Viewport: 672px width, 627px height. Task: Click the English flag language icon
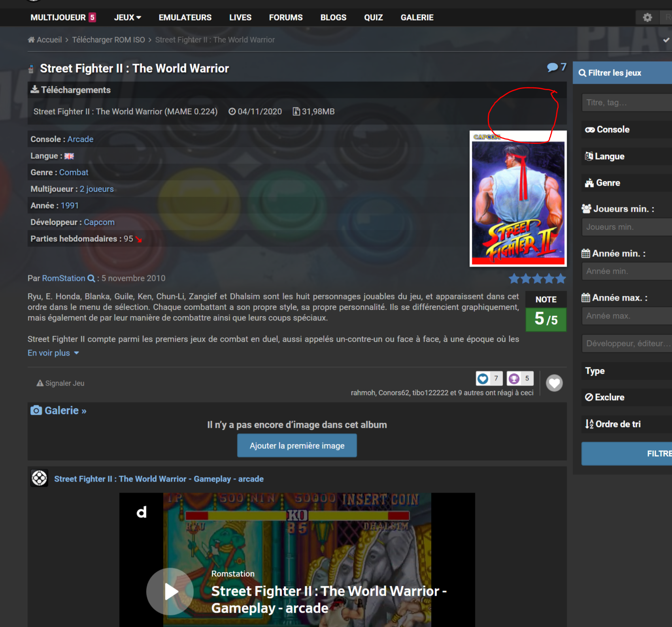pos(69,156)
